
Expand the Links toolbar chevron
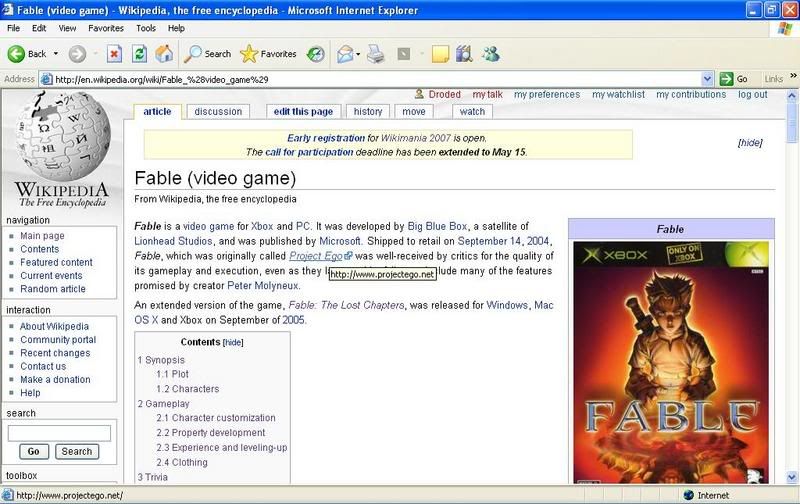click(793, 76)
